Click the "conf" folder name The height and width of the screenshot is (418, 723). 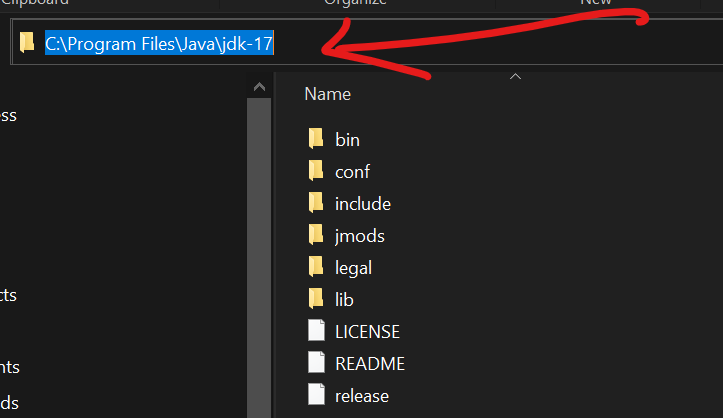pos(352,172)
